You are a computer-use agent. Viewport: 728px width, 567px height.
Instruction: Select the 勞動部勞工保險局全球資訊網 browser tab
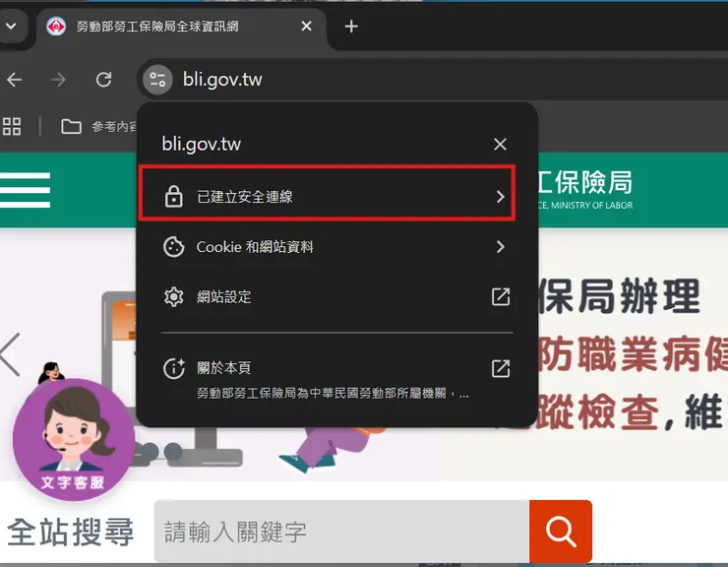pos(181,27)
